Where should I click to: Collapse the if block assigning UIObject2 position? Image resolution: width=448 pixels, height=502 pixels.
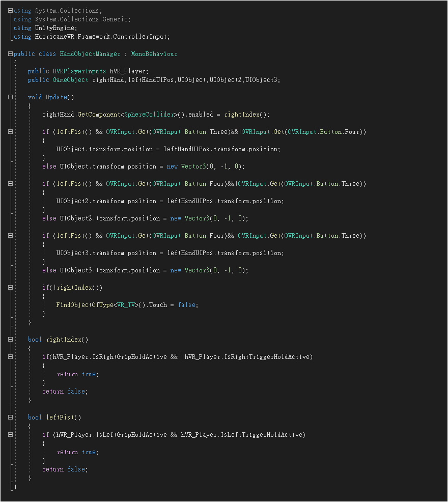[x=10, y=184]
